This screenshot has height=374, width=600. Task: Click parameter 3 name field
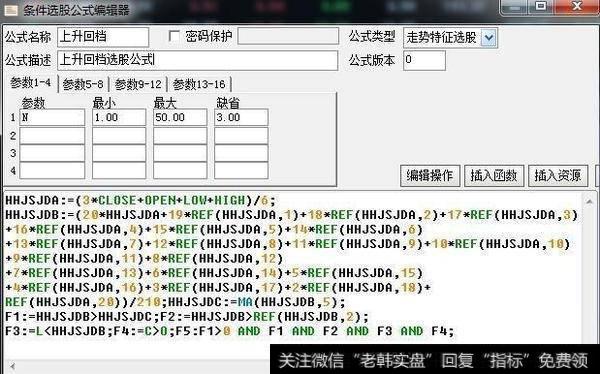[x=52, y=153]
